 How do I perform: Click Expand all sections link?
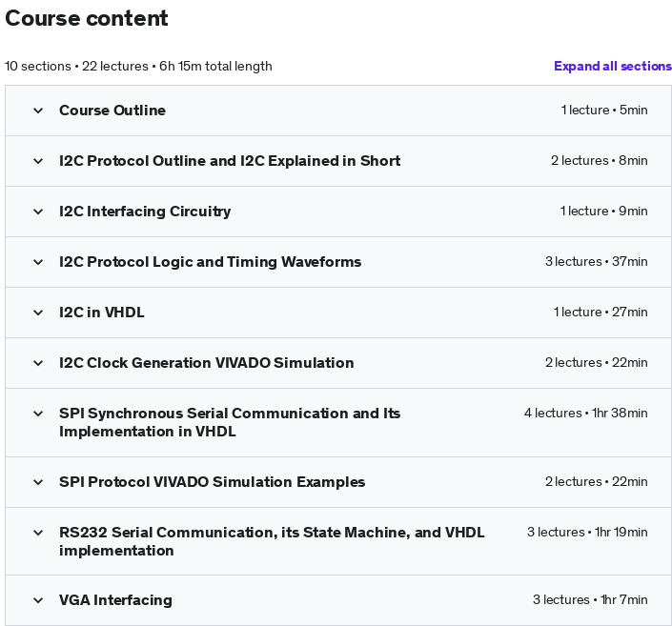(x=613, y=66)
